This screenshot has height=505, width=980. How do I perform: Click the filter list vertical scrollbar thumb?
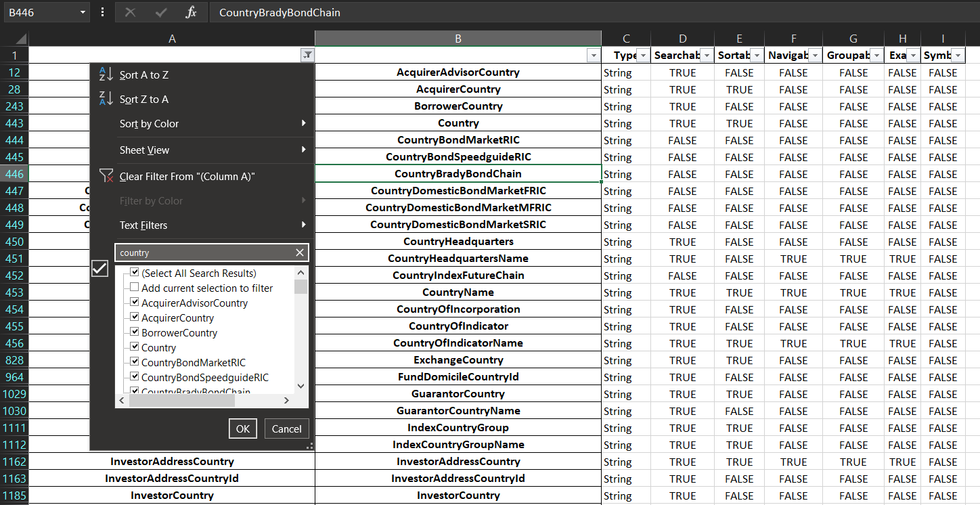[301, 286]
